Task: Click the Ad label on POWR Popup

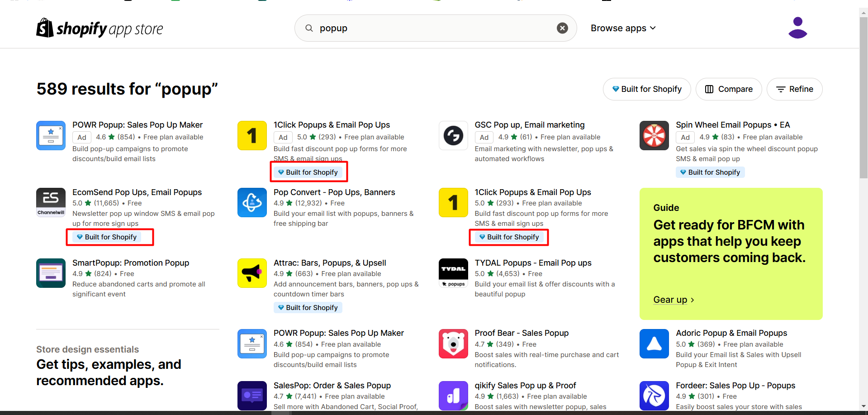Action: click(x=82, y=137)
